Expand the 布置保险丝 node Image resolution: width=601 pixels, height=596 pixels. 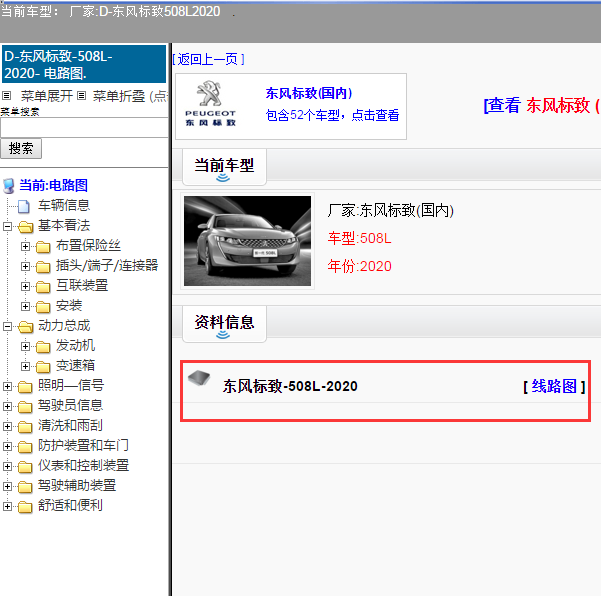pyautogui.click(x=25, y=246)
